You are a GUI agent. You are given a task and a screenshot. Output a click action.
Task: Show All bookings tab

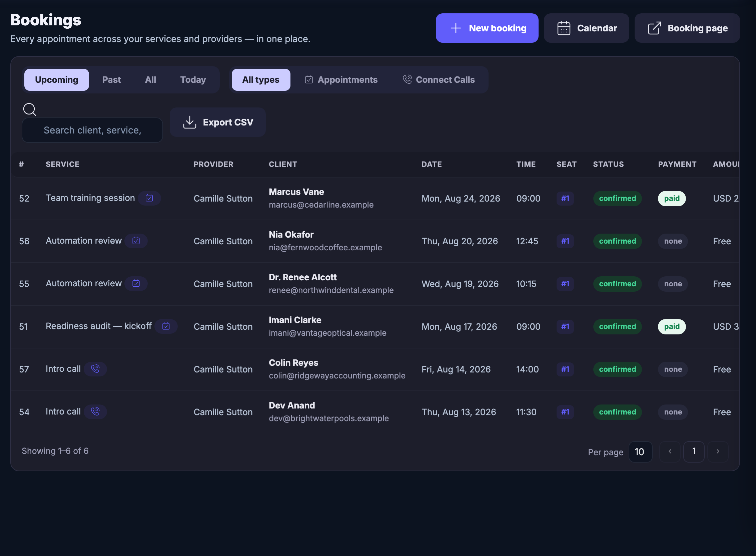150,80
